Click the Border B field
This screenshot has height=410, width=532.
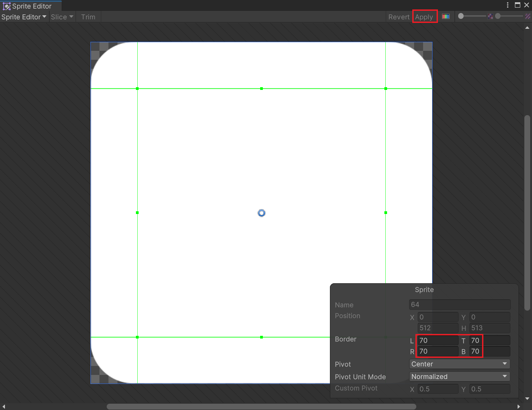coord(490,352)
